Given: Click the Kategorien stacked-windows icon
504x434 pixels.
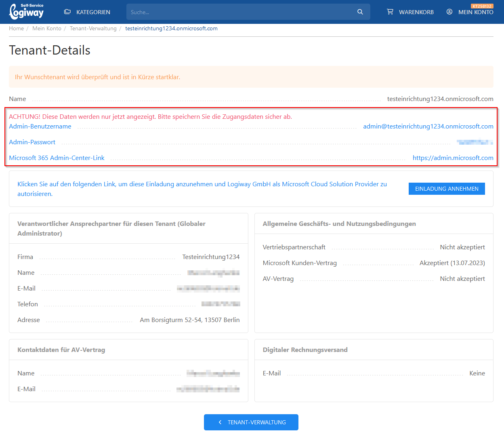Looking at the screenshot, I should (67, 12).
